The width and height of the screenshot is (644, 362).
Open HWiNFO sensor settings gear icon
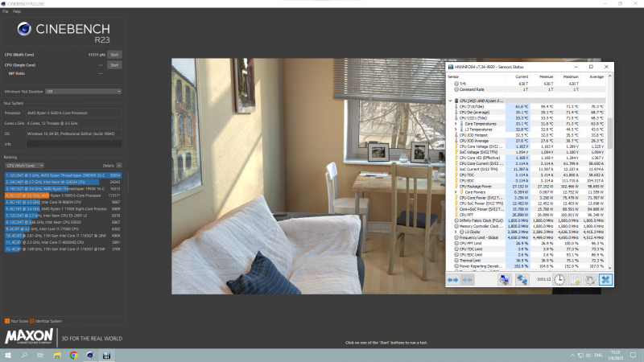point(590,280)
